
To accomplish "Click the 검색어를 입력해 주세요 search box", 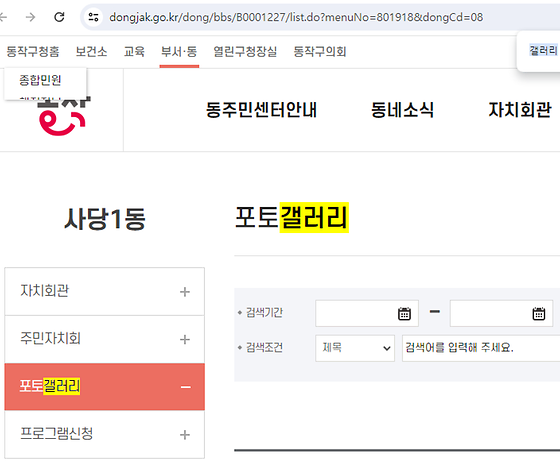I will 481,348.
